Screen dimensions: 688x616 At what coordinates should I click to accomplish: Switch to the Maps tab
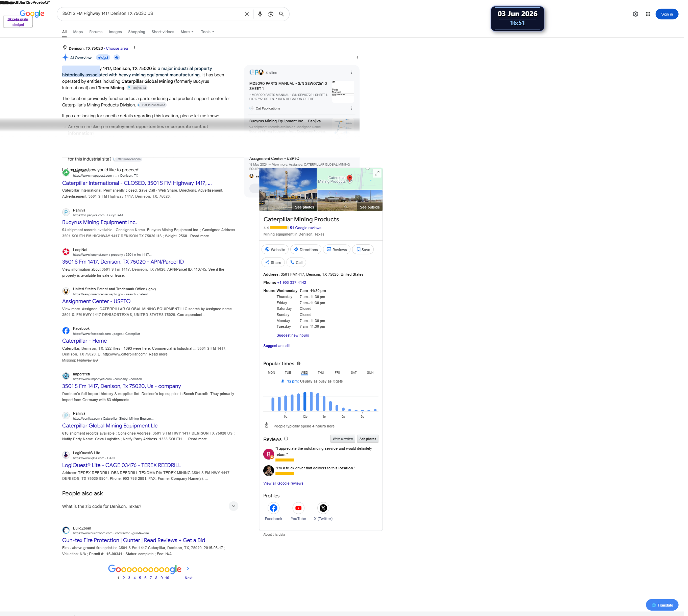pyautogui.click(x=78, y=32)
